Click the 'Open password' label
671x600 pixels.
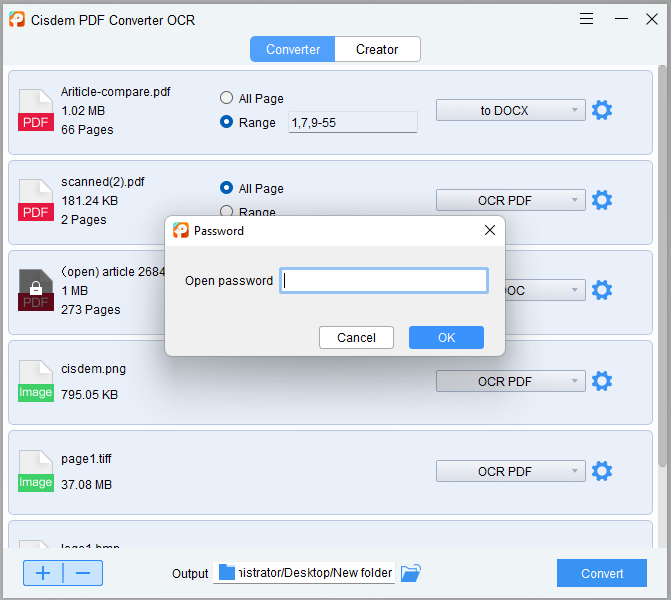[x=229, y=281]
